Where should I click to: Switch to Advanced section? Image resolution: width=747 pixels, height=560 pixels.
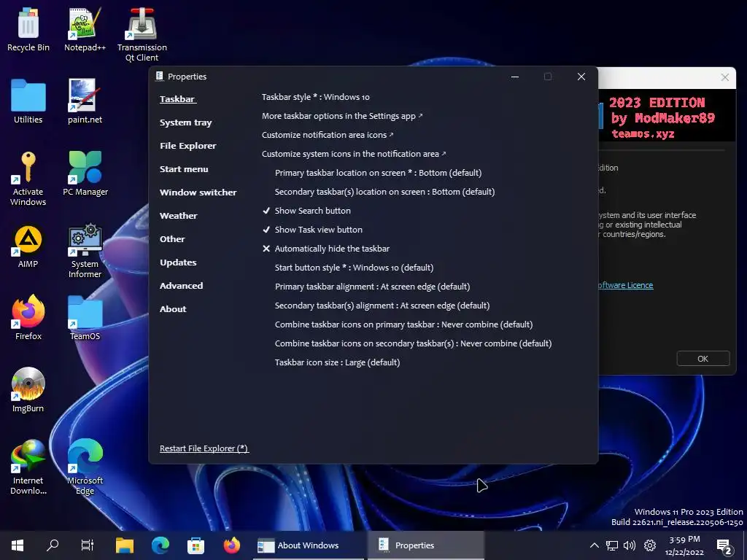[181, 286]
